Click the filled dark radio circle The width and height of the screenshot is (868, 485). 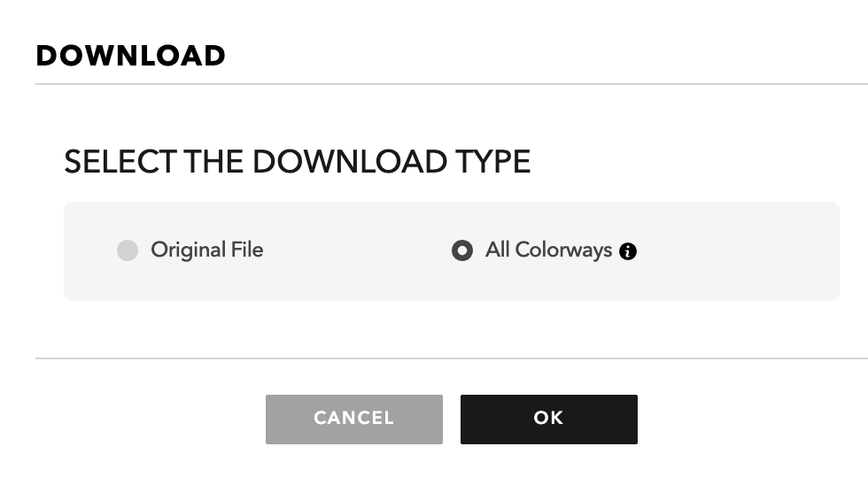click(x=462, y=250)
